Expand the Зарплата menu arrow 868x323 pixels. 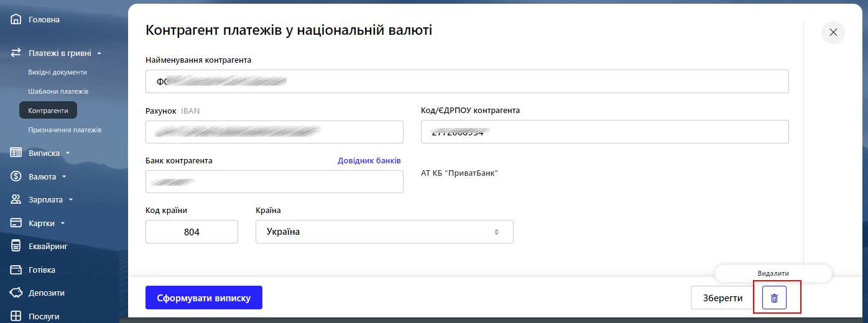pyautogui.click(x=71, y=200)
